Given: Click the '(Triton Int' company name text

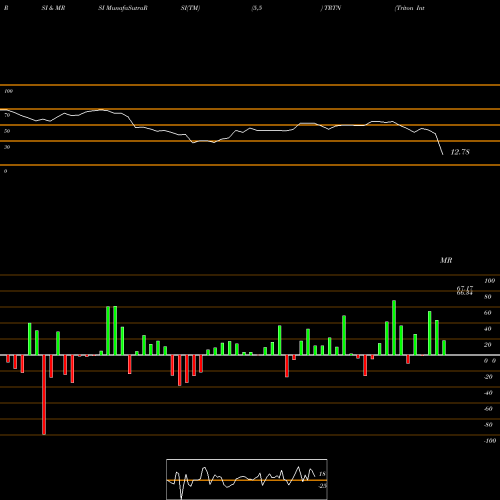Looking at the screenshot, I should (409, 8).
